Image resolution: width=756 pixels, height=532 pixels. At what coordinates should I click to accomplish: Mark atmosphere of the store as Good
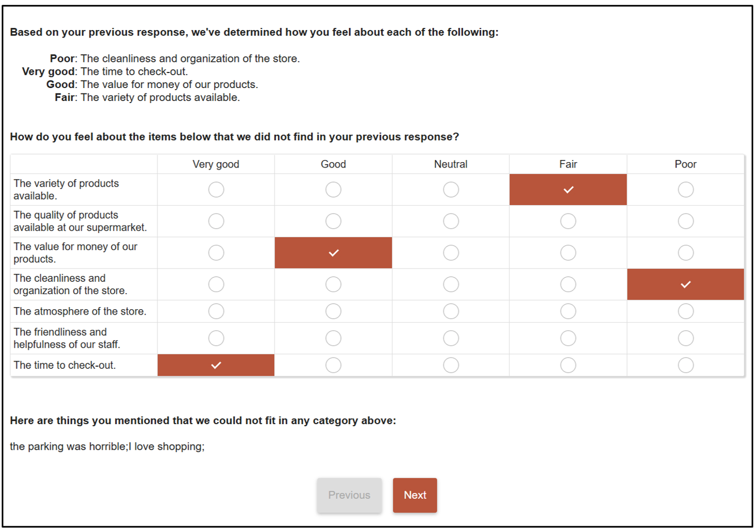(x=333, y=311)
